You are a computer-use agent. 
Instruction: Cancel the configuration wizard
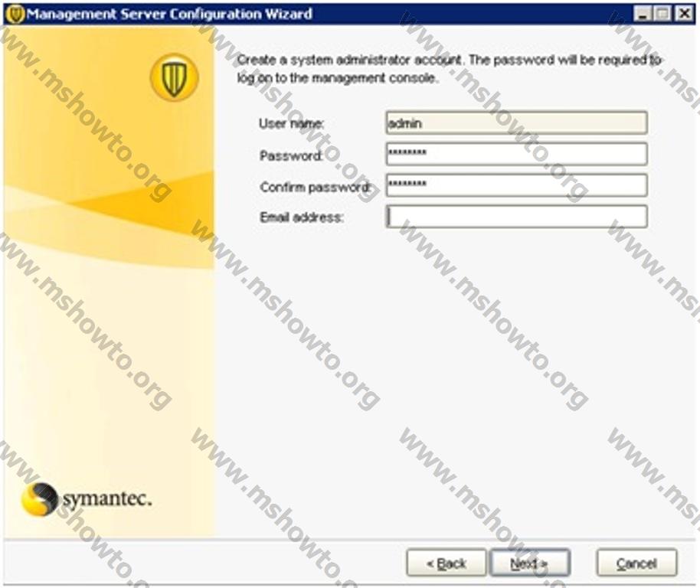(x=636, y=563)
